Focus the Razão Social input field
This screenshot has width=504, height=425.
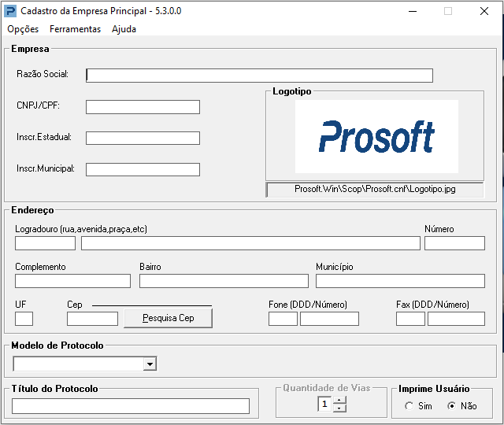[x=259, y=76]
